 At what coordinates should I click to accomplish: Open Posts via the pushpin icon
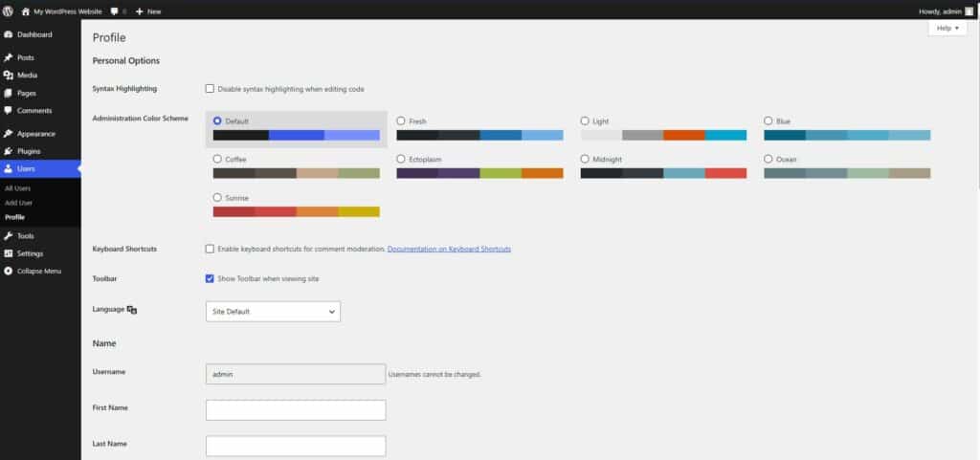(9, 57)
